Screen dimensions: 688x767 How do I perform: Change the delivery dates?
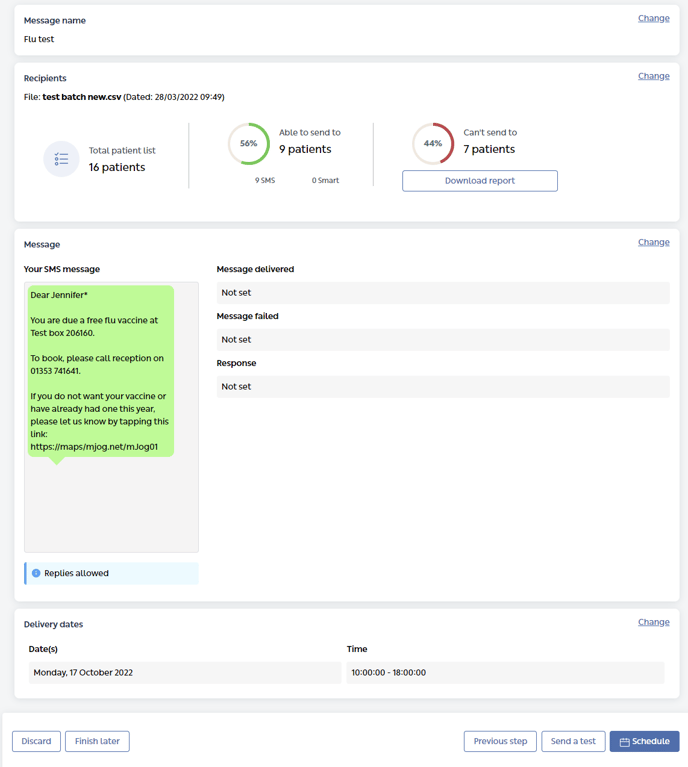tap(653, 622)
